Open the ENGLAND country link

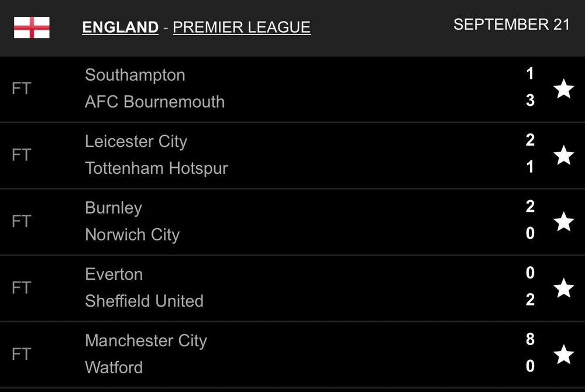[121, 27]
